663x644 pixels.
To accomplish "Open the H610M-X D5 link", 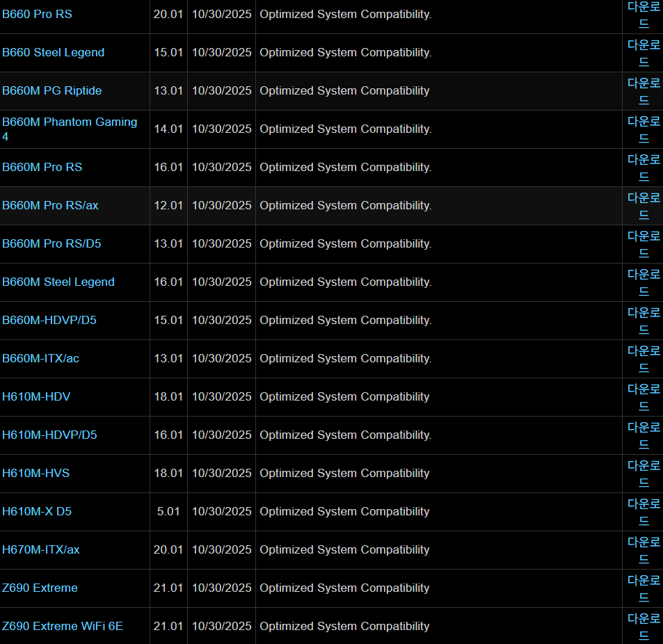I will coord(37,511).
